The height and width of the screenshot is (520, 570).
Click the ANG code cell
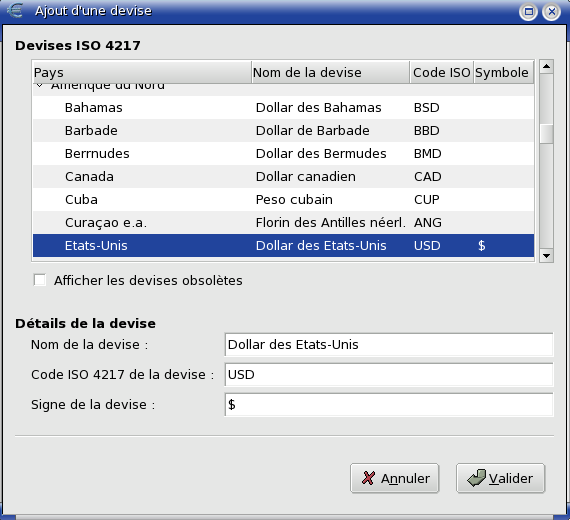tap(428, 222)
